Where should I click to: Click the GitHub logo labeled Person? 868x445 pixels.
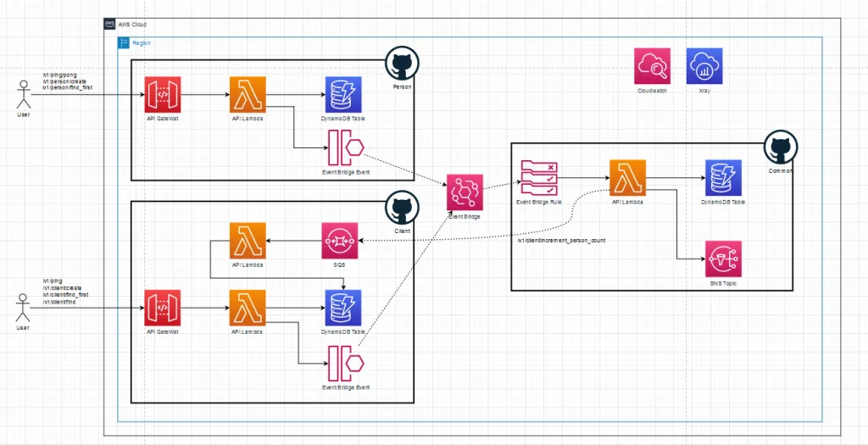[402, 64]
